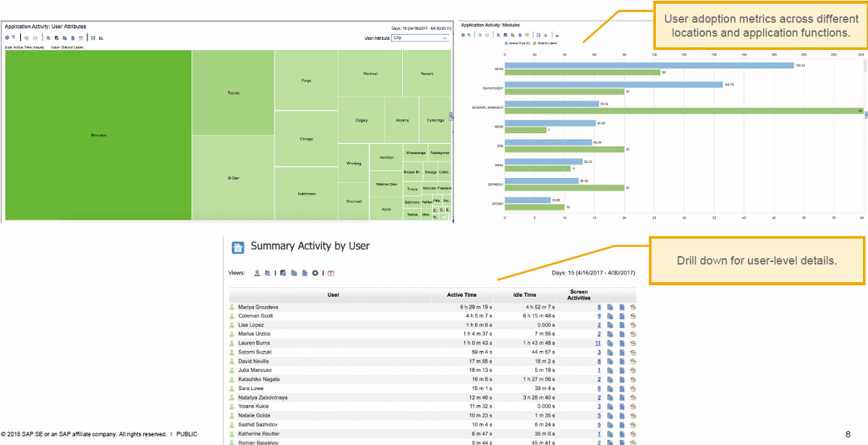Click user avatar icon beside Mariya Grozdeva
Image resolution: width=868 pixels, height=445 pixels.
coord(232,307)
